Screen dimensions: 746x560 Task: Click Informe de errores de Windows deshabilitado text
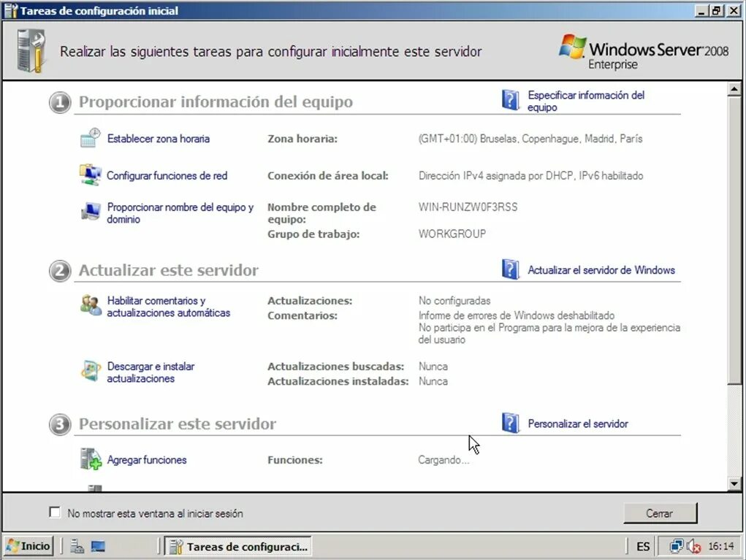click(516, 315)
